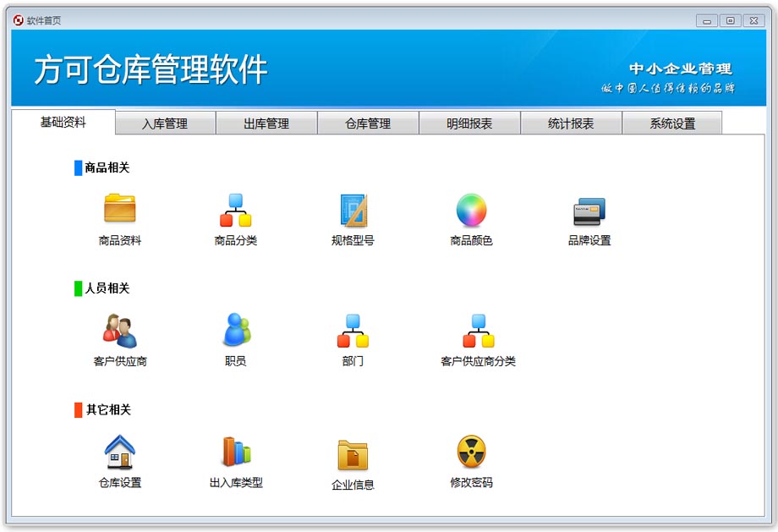Open 商品分类 hierarchy icon
The height and width of the screenshot is (532, 778).
pyautogui.click(x=236, y=210)
